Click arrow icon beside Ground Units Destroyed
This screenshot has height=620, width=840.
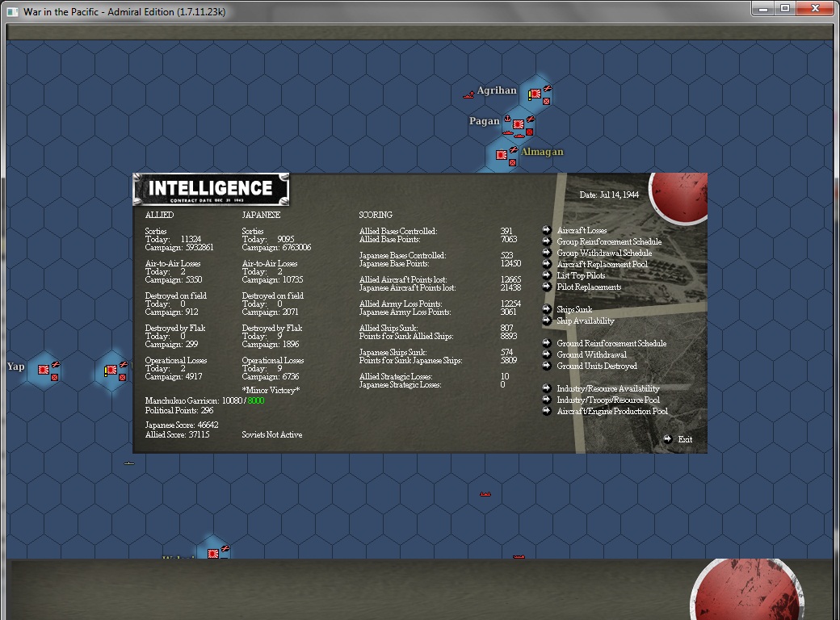[x=547, y=366]
